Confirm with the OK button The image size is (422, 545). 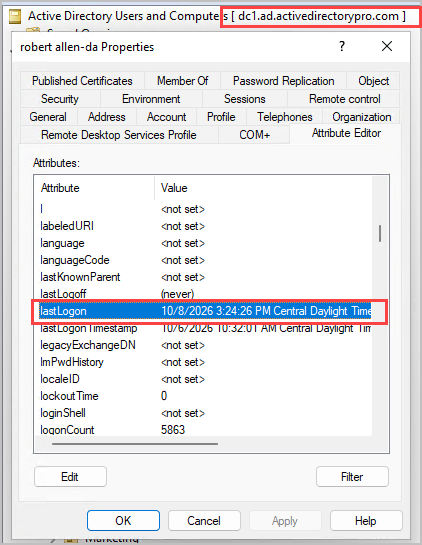123,521
